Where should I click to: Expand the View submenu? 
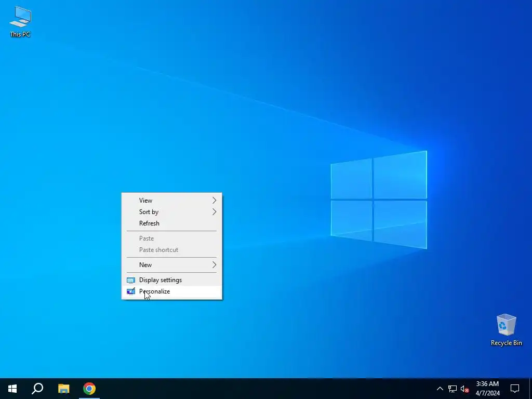171,201
